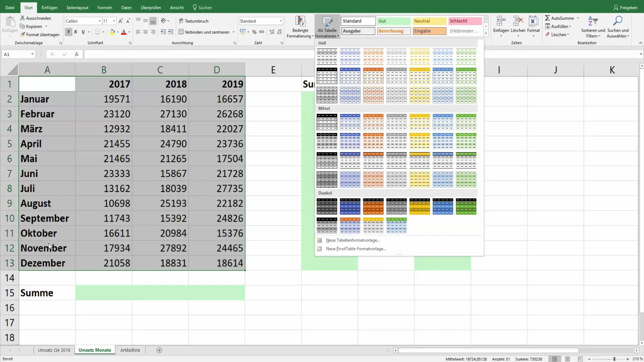Open the AutoSumme dropdown arrow
Screen dimensions: 644x362
tap(578, 18)
